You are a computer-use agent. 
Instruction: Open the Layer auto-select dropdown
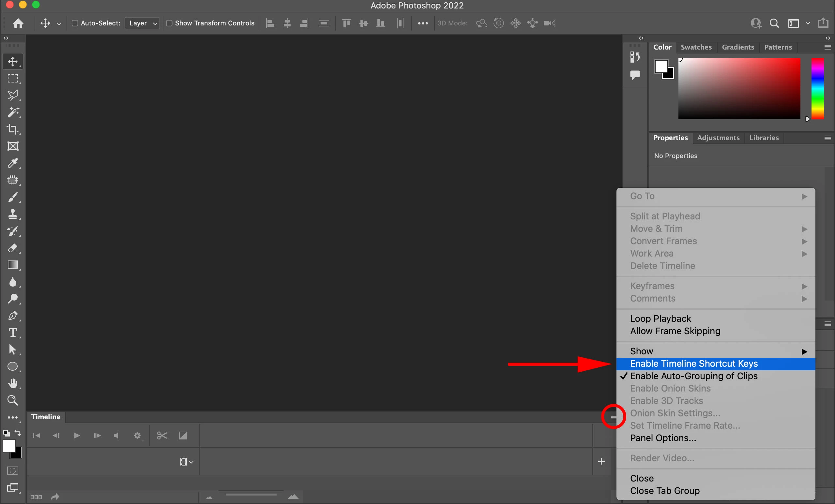pos(142,23)
